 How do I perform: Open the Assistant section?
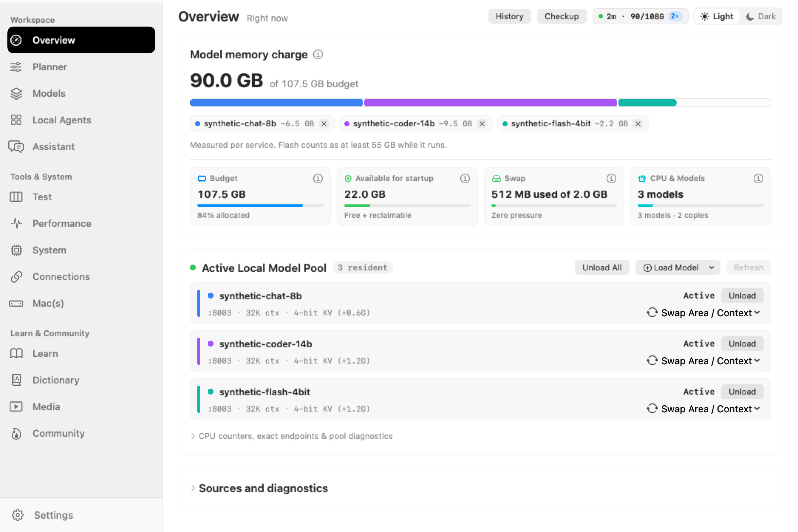coord(81,147)
